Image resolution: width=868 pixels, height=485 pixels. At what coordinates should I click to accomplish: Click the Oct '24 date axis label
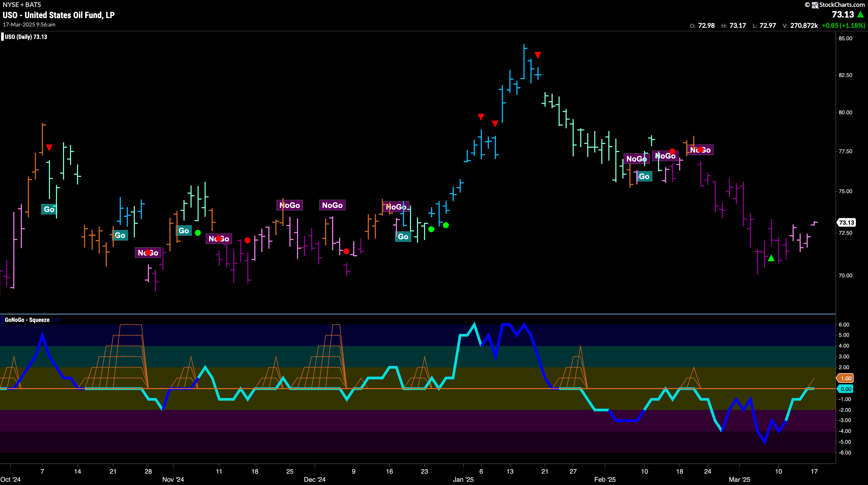(x=11, y=480)
